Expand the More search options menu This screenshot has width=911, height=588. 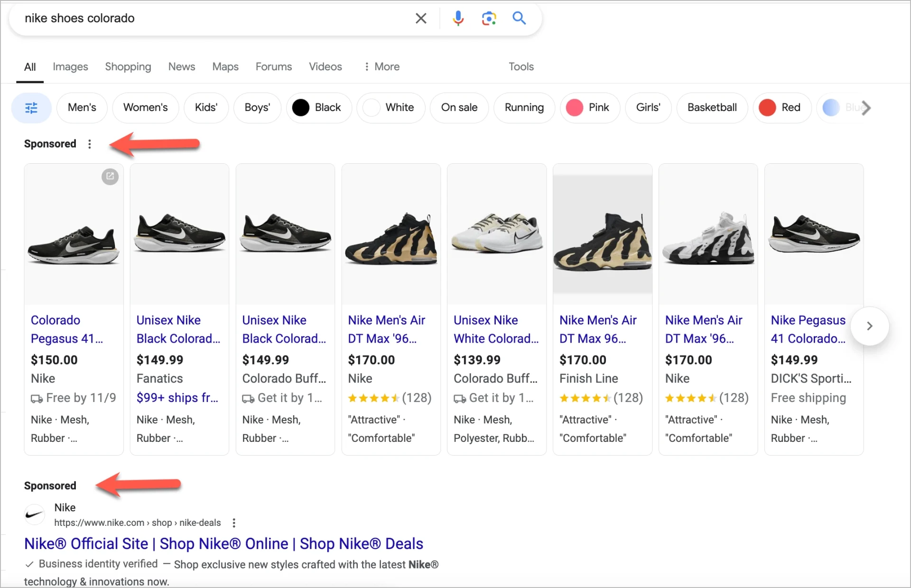tap(382, 67)
